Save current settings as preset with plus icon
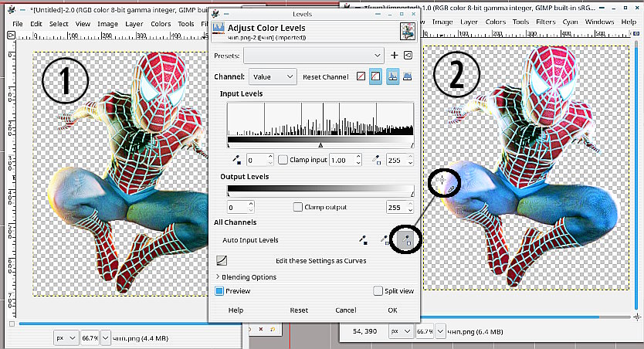This screenshot has width=644, height=349. coord(394,56)
